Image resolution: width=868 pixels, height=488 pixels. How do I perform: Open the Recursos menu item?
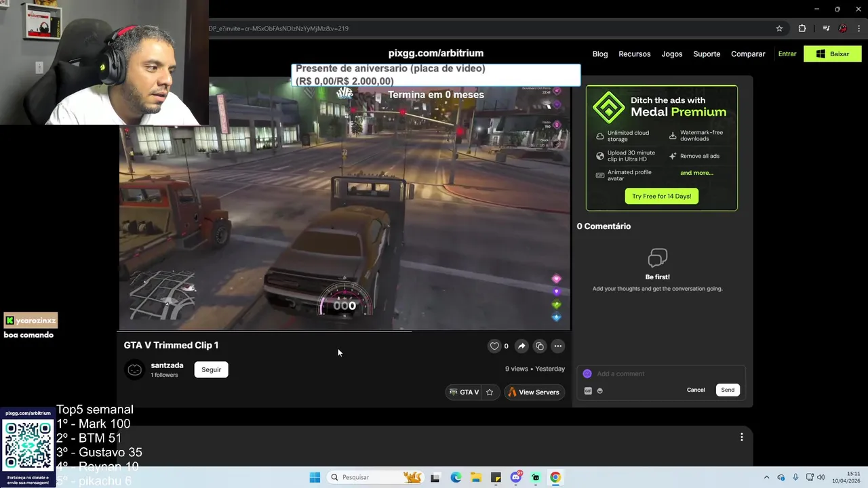634,54
